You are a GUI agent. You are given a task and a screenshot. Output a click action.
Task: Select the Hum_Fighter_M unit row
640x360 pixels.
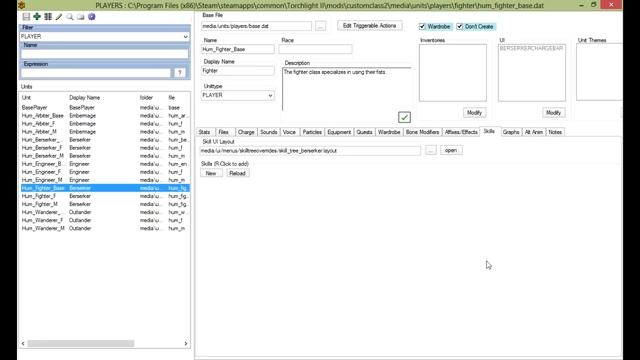[x=105, y=204]
